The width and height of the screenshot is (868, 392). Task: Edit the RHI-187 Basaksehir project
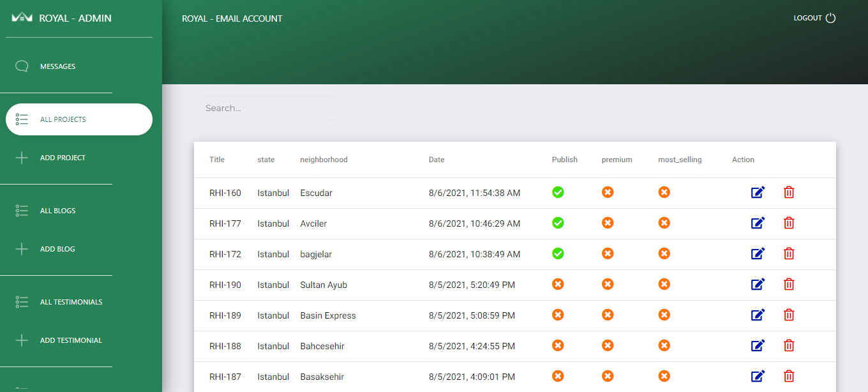758,376
